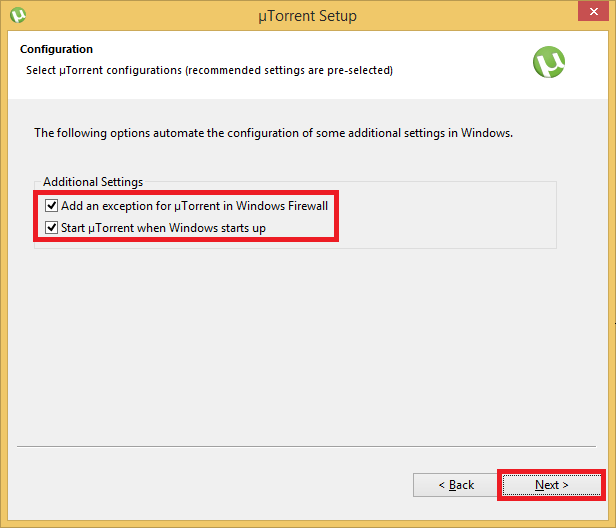Click the "Select µTorrent configurations" subtitle text
616x528 pixels.
click(x=209, y=71)
